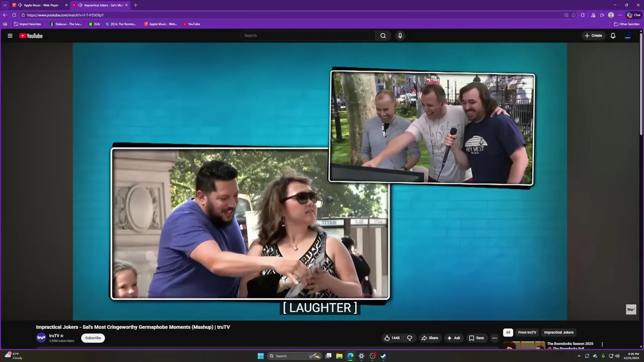644x362 pixels.
Task: Click the video player to pause
Action: coord(320,181)
